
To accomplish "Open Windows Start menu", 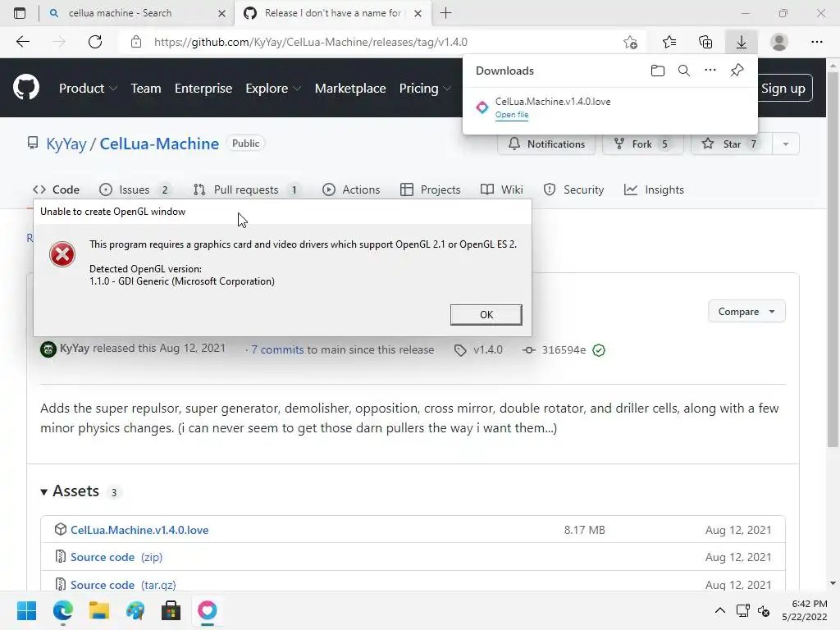I will 26,610.
